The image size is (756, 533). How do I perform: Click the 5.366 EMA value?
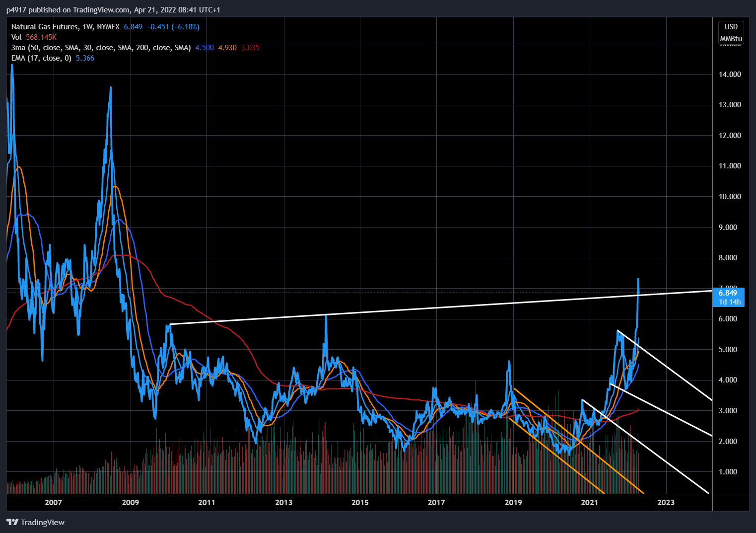click(85, 58)
